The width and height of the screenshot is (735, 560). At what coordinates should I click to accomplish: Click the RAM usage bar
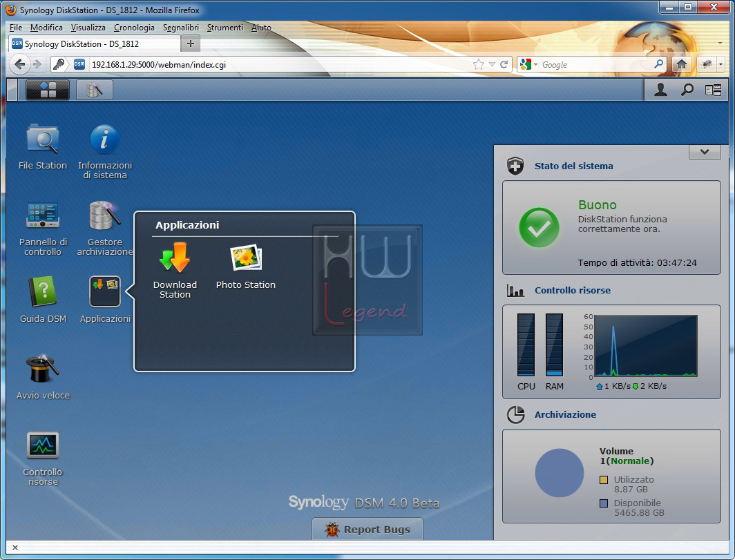[554, 345]
